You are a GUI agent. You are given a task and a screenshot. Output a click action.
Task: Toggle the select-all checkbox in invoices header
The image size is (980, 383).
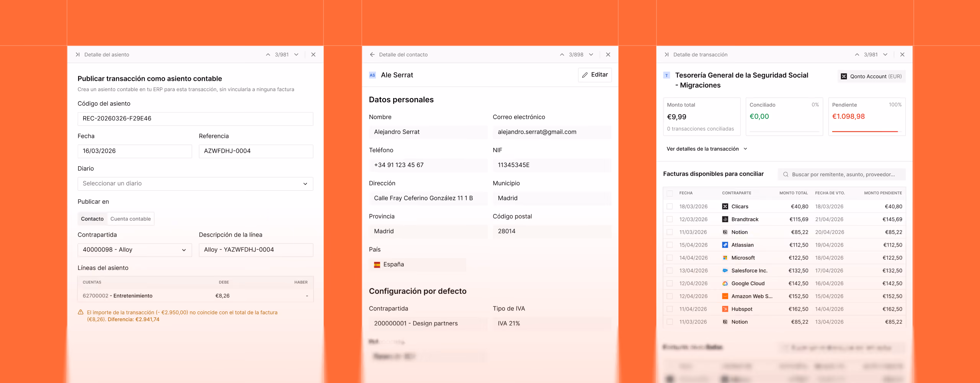pyautogui.click(x=670, y=193)
